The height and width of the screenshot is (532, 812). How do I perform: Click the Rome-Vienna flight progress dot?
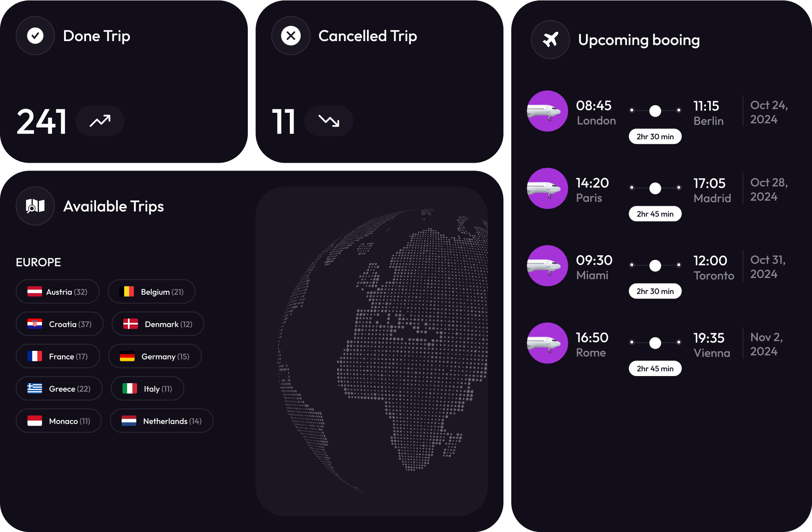click(655, 343)
